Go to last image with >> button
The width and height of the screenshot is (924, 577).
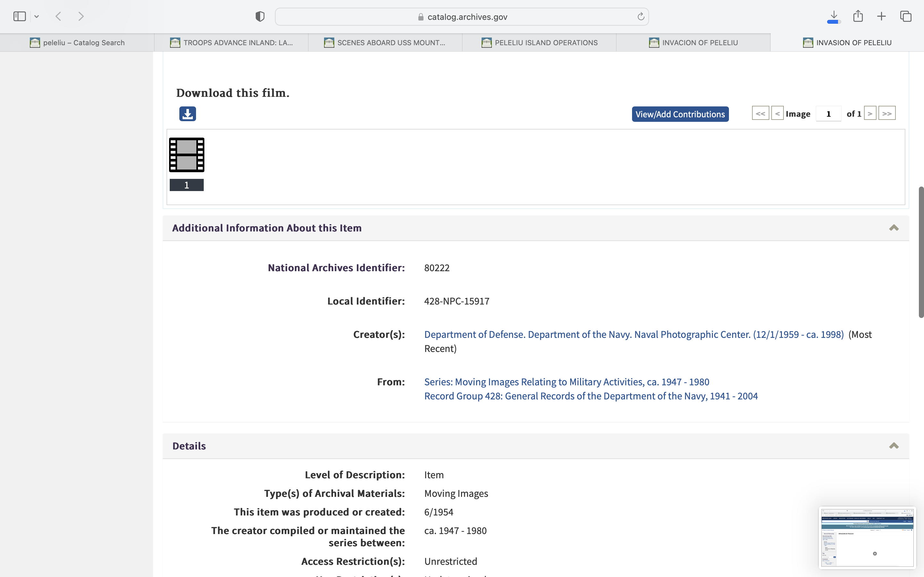pyautogui.click(x=886, y=113)
